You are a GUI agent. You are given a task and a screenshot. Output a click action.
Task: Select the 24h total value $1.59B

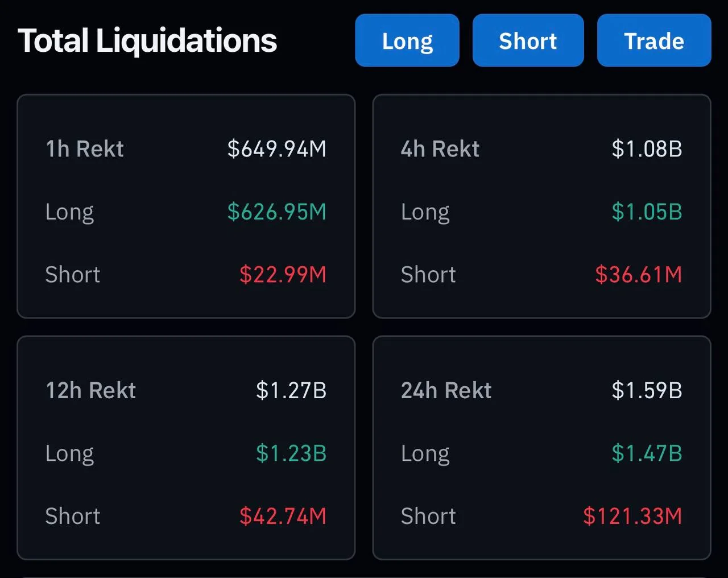(647, 391)
